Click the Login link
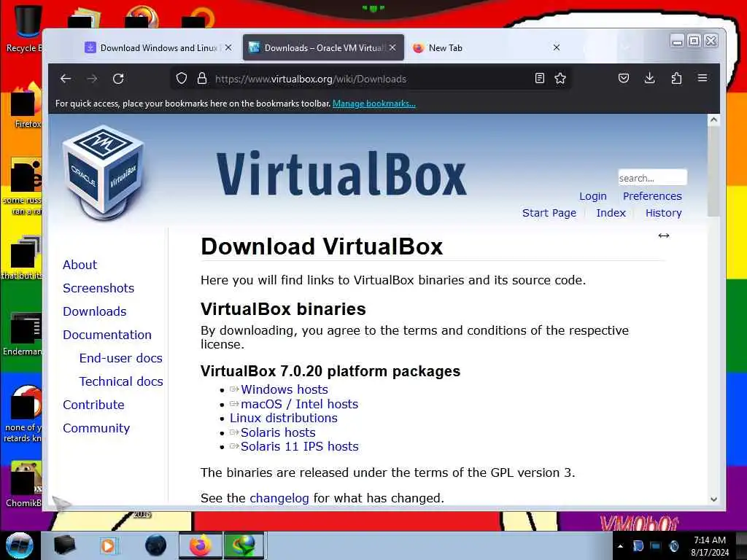747x560 pixels. pos(592,196)
